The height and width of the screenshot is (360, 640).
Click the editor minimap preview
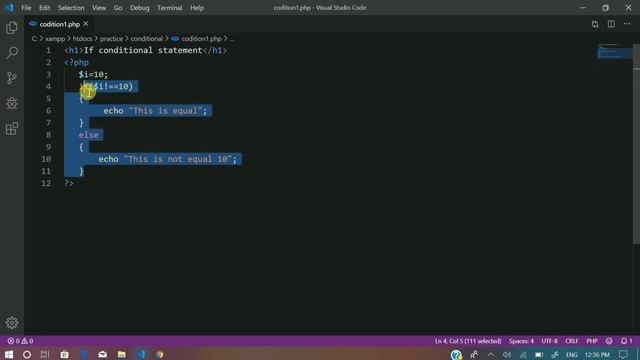pyautogui.click(x=615, y=52)
